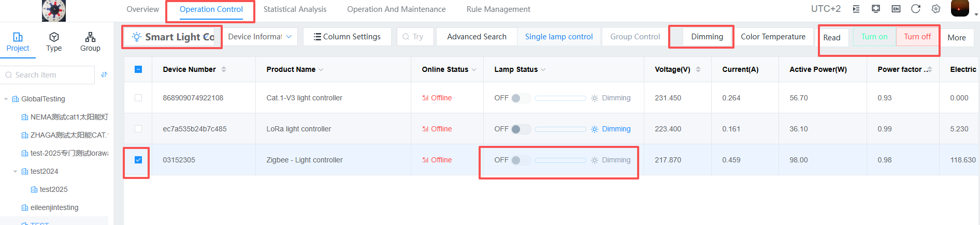Open settings via the gear icon
This screenshot has height=225, width=980.
click(x=936, y=9)
